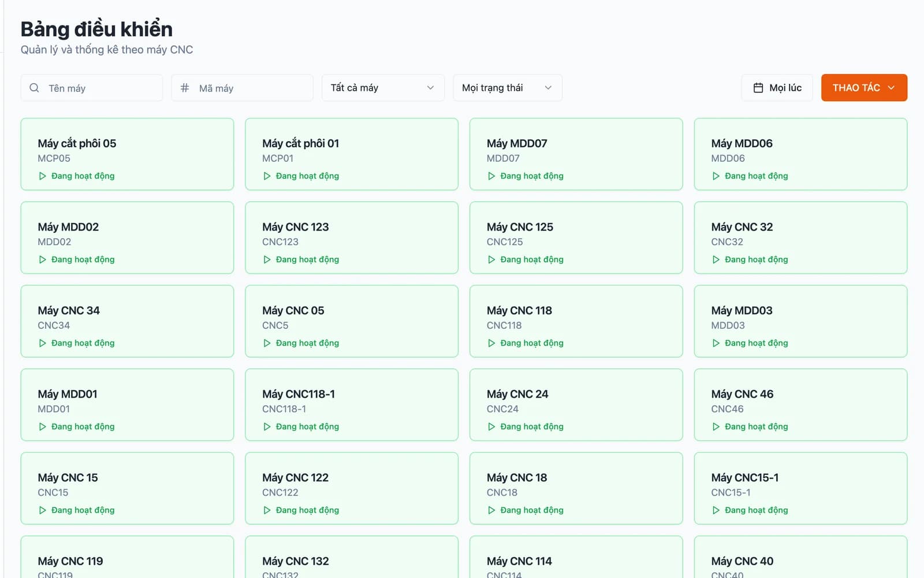This screenshot has width=924, height=578.
Task: Click play status icon on Máy MDD02 card
Action: [42, 260]
